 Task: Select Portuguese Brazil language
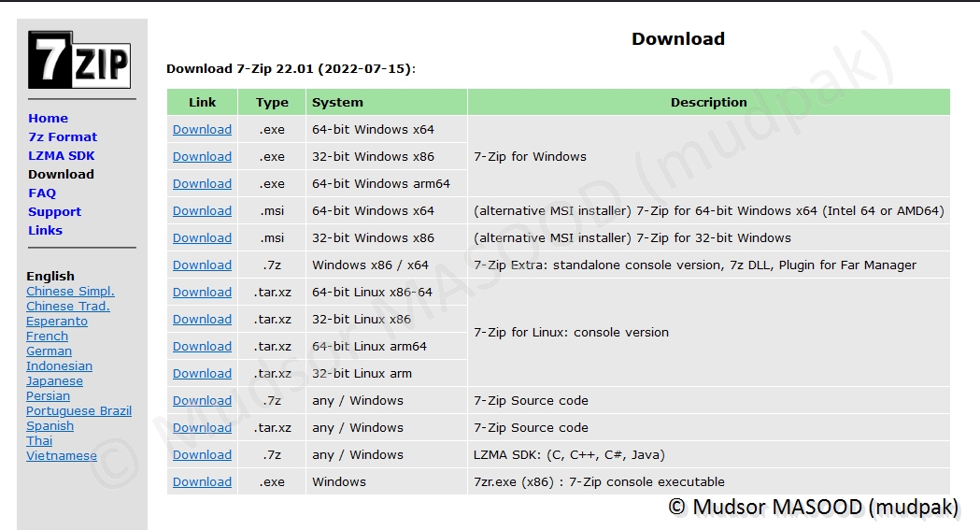[x=78, y=411]
